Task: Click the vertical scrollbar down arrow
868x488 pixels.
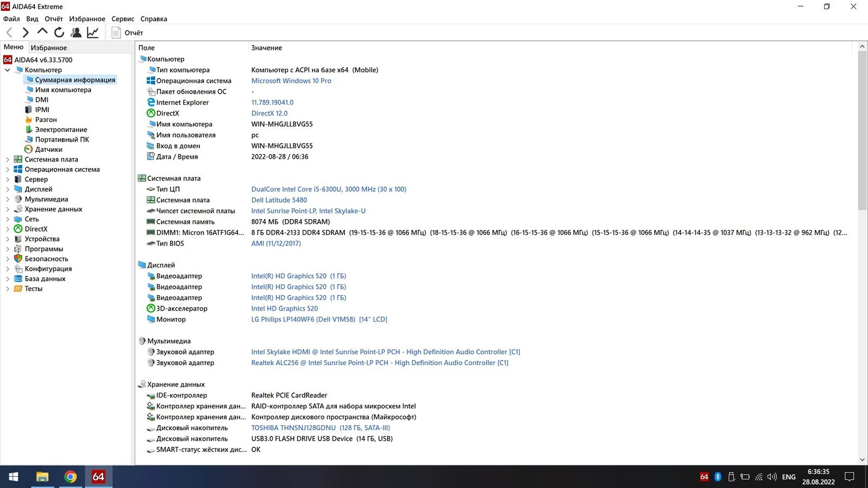Action: 862,459
